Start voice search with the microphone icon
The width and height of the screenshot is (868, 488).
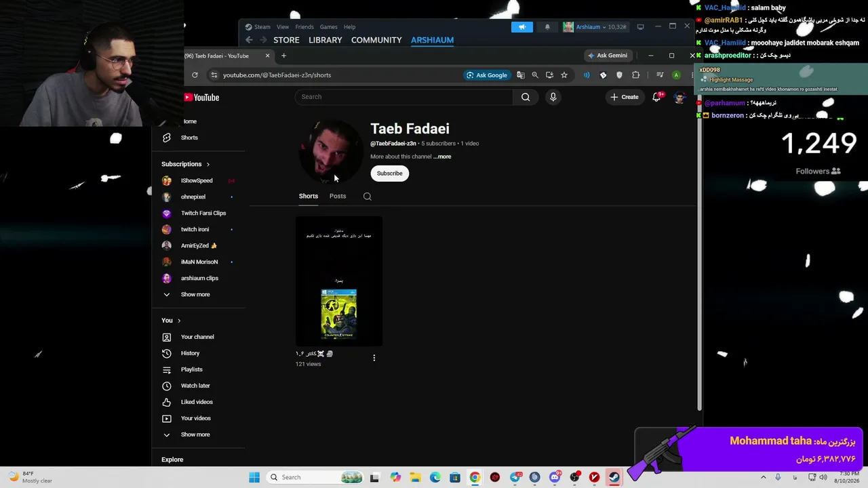[553, 97]
